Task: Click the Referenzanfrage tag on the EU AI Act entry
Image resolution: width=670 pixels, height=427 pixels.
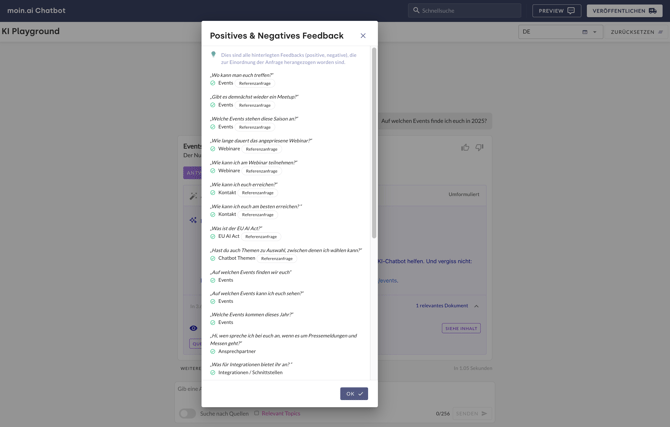Action: point(261,237)
